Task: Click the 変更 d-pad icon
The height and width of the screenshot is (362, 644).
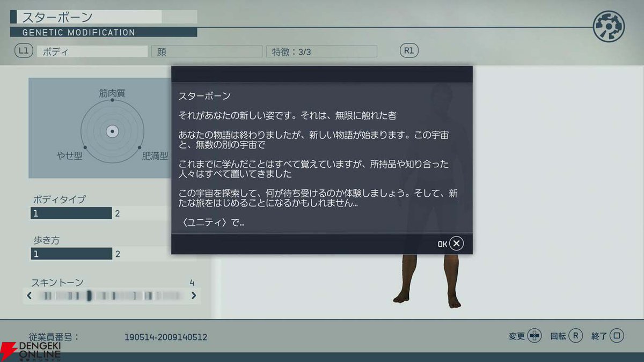Action: tap(534, 336)
